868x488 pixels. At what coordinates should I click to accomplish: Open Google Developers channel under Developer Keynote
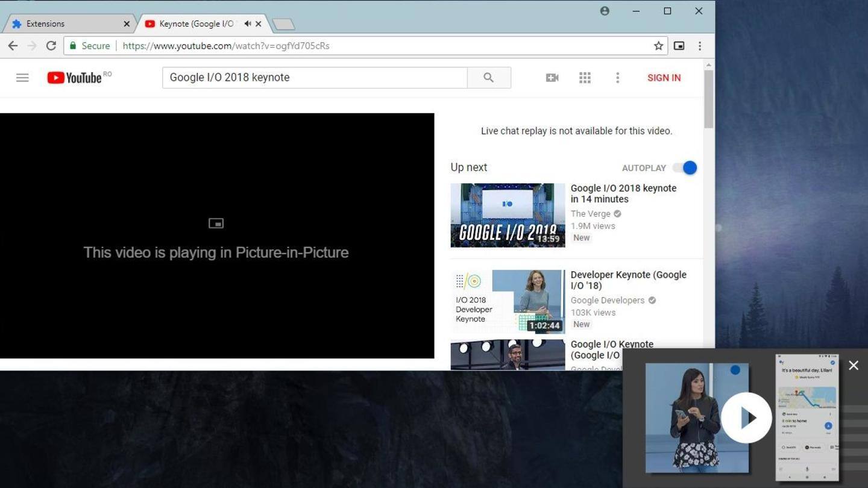[608, 300]
